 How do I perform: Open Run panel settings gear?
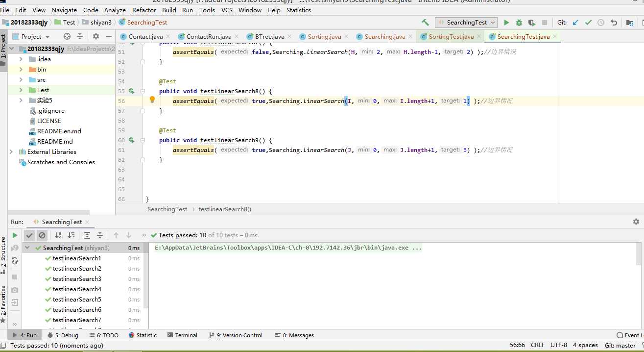636,222
